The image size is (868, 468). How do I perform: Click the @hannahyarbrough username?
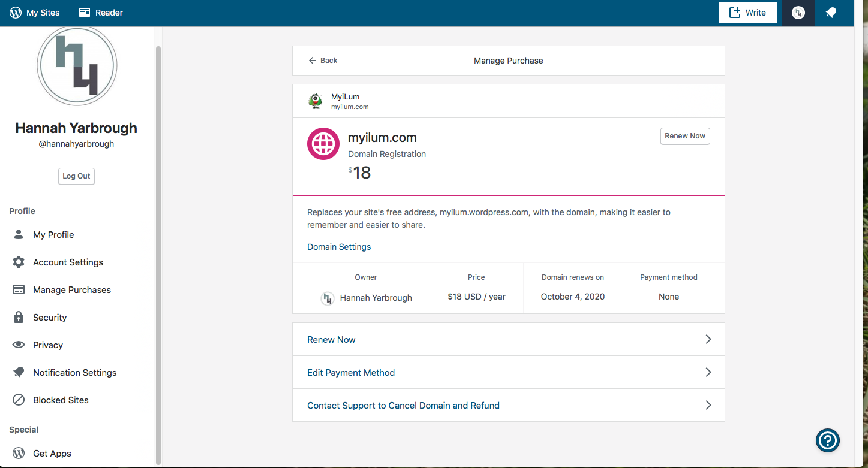(x=76, y=144)
